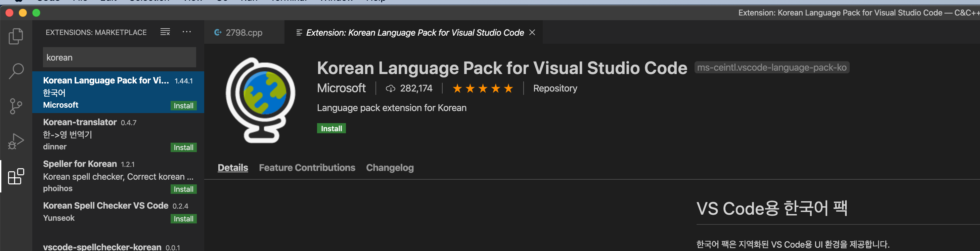Click the Korean spell checker description text
This screenshot has height=251, width=980.
click(118, 176)
